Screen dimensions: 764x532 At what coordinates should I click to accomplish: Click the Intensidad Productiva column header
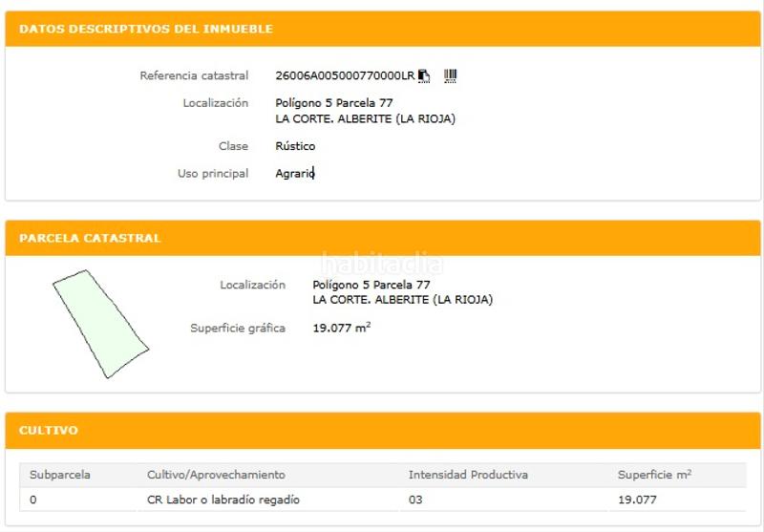(468, 475)
